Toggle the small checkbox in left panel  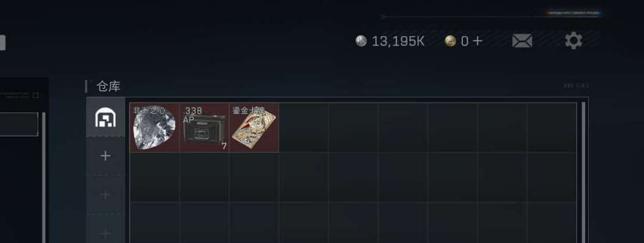click(36, 96)
